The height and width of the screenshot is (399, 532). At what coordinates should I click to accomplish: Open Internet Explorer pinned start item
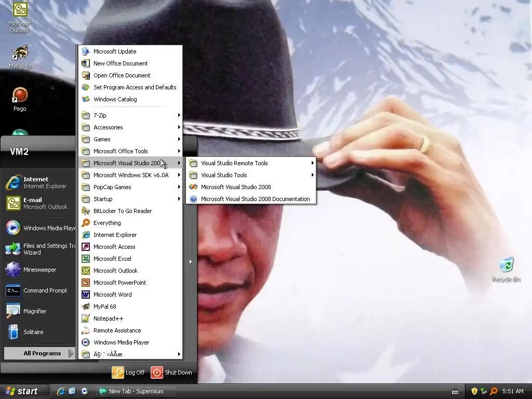[x=39, y=182]
